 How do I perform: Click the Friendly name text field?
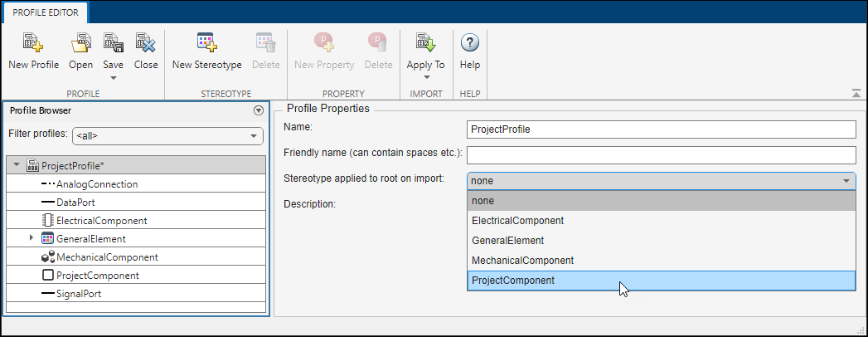(x=661, y=155)
